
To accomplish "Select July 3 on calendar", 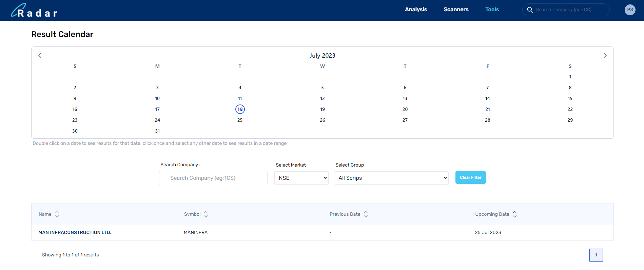I will coord(157,88).
